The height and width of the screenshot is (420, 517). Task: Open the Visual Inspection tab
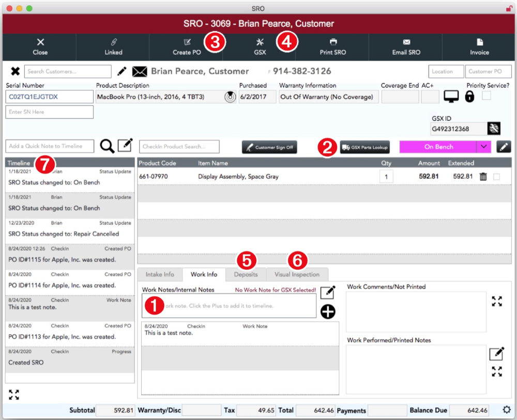(297, 274)
